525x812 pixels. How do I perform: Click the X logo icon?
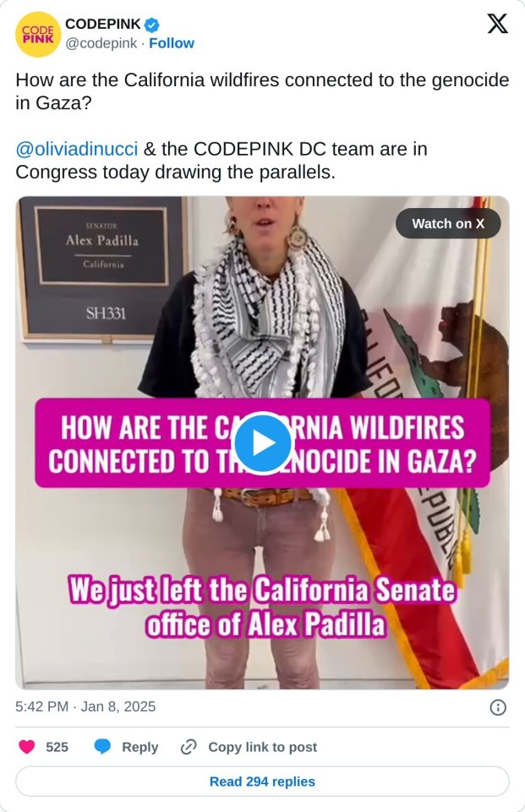(x=497, y=24)
